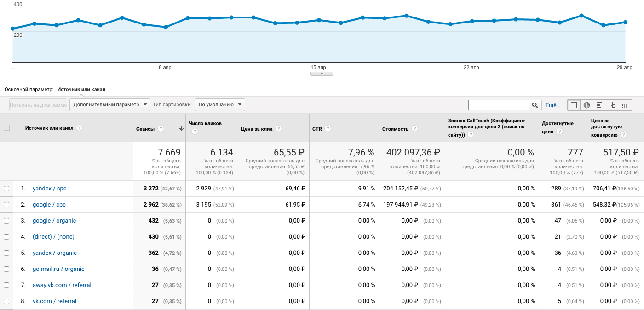Image resolution: width=644 pixels, height=310 pixels.
Task: Click the magnifier search button
Action: pos(535,105)
